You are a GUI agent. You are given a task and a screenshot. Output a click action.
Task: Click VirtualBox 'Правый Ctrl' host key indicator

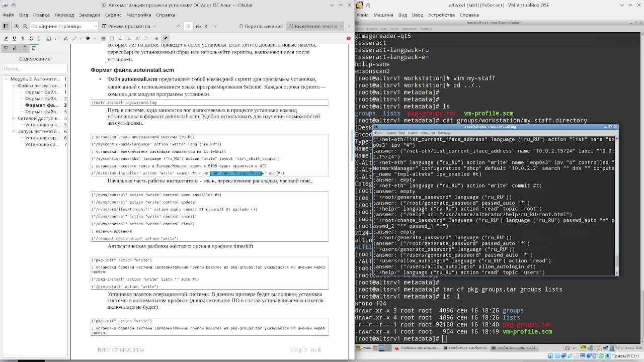point(625,356)
